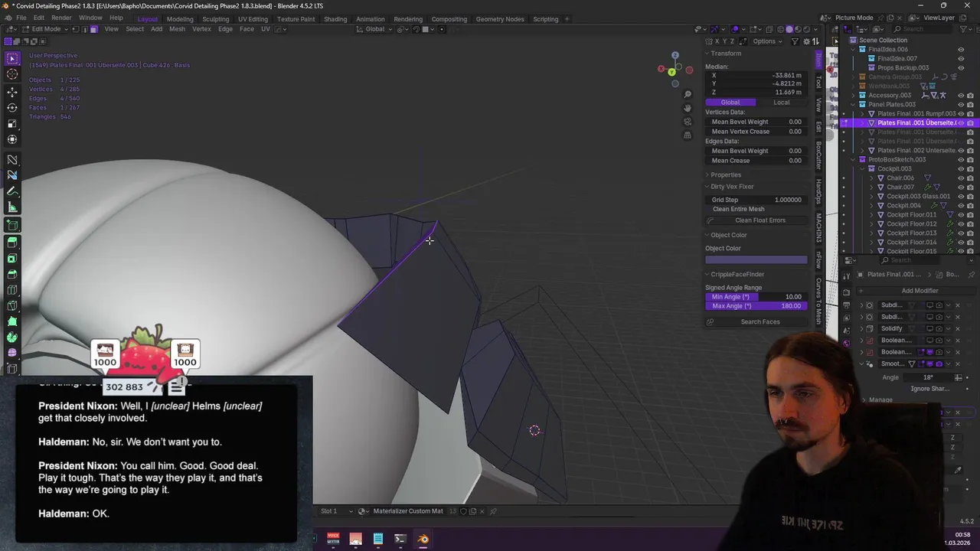Open the Options dropdown in viewport header
This screenshot has height=551, width=980.
[766, 41]
